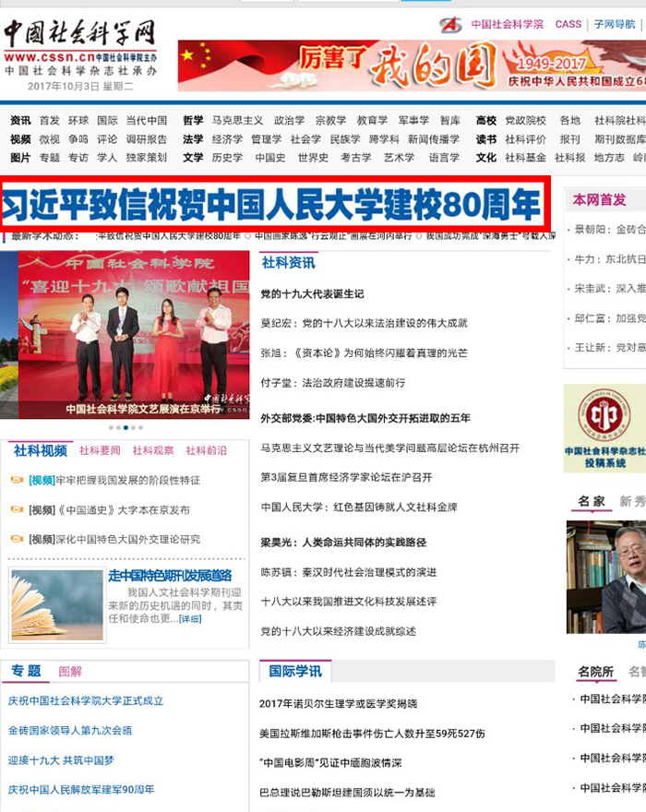The image size is (646, 812).
Task: Select the third slideshow dot indicator
Action: [126, 428]
